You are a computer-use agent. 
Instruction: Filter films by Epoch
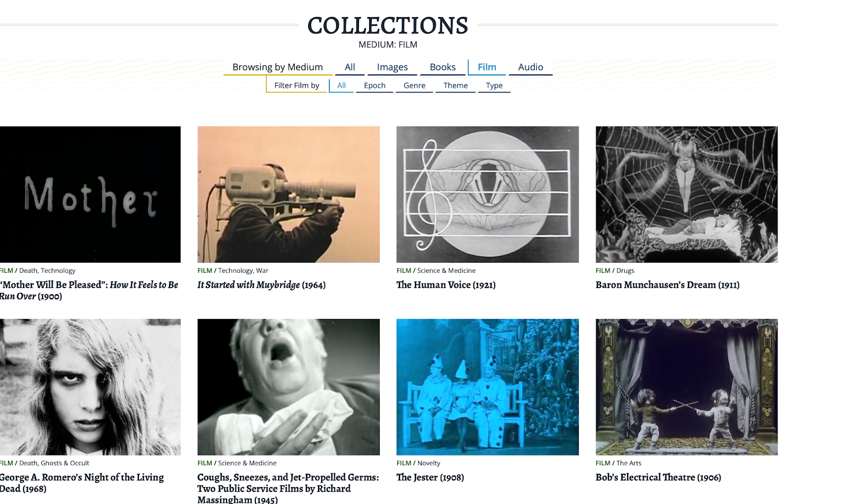(x=374, y=85)
